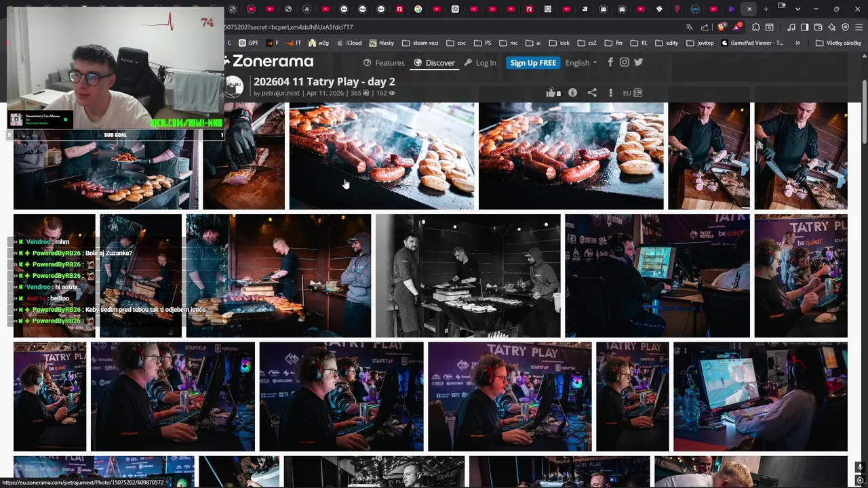Image resolution: width=868 pixels, height=488 pixels.
Task: Open three men at grill color photo
Action: (278, 276)
